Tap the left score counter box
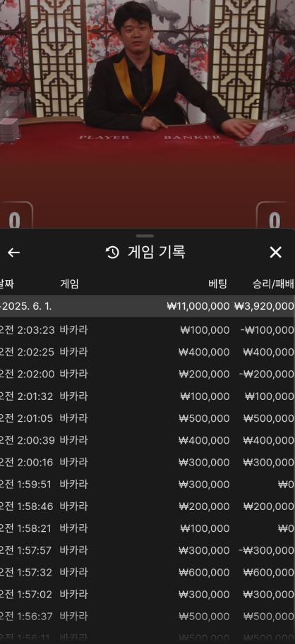The height and width of the screenshot is (644, 295). 15,216
